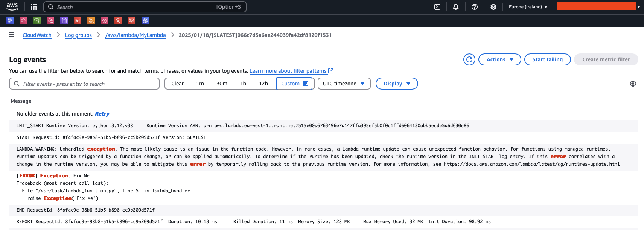
Task: Focus the Filter events search field
Action: click(x=84, y=84)
